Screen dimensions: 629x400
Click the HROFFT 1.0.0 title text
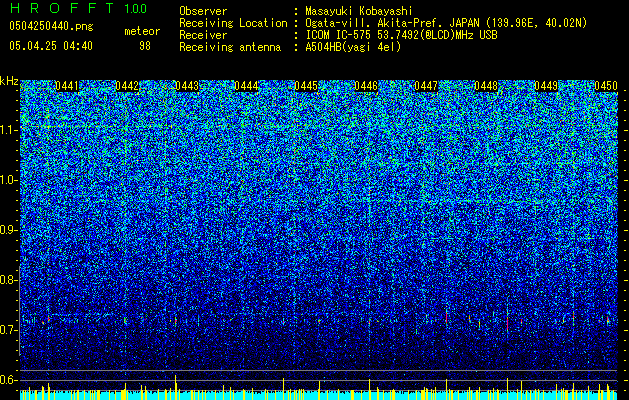pyautogui.click(x=78, y=8)
